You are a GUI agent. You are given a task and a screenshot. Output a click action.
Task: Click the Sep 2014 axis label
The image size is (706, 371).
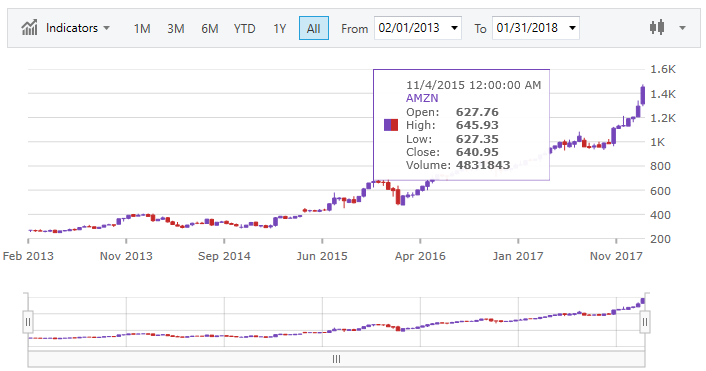tap(224, 256)
